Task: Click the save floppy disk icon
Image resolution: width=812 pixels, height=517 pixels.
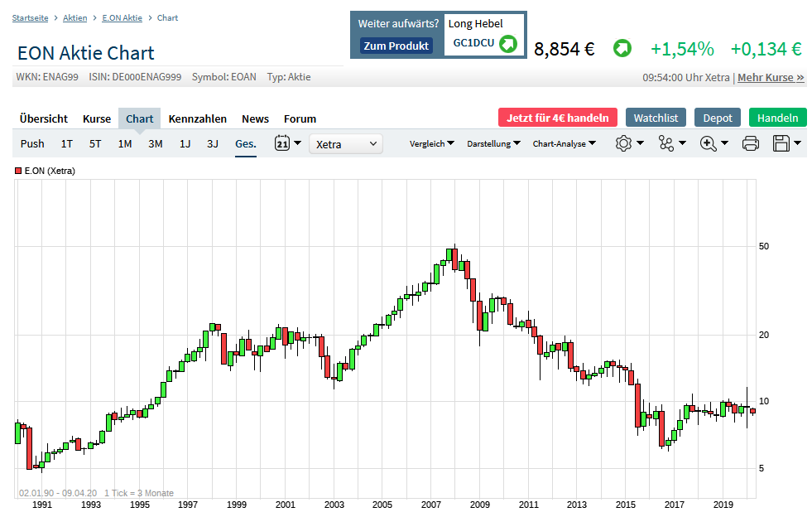Action: 781,143
